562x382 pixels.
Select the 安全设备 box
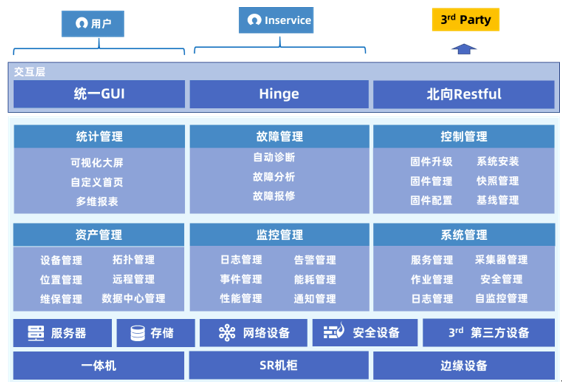365,333
